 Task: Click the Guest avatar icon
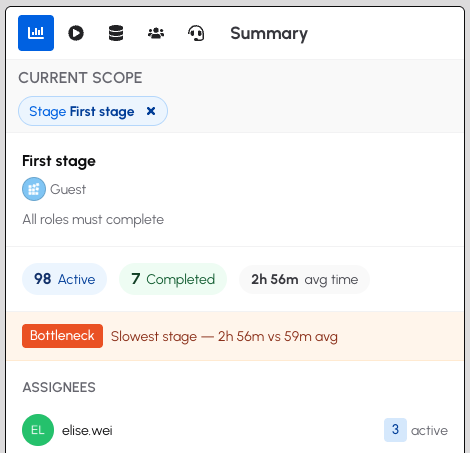(x=34, y=189)
